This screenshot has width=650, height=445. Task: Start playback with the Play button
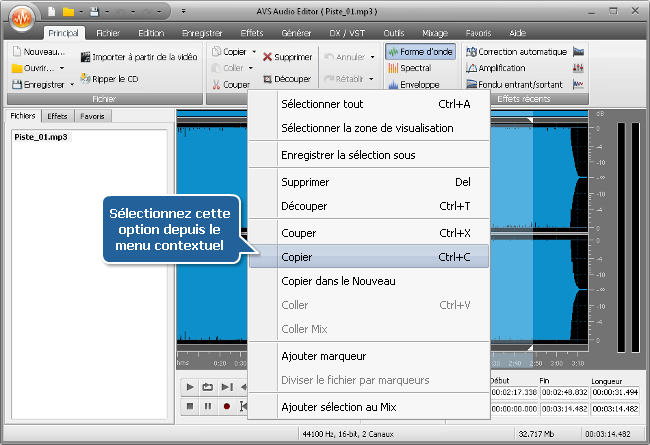(190, 387)
